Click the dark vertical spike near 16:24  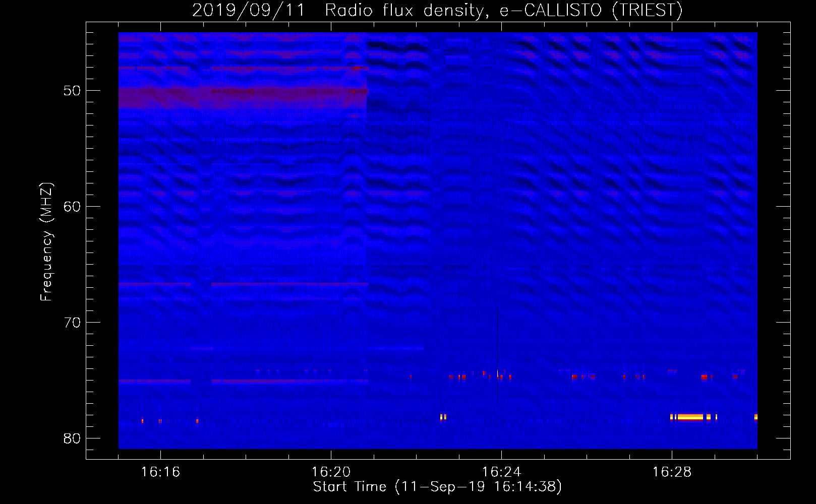click(x=498, y=355)
